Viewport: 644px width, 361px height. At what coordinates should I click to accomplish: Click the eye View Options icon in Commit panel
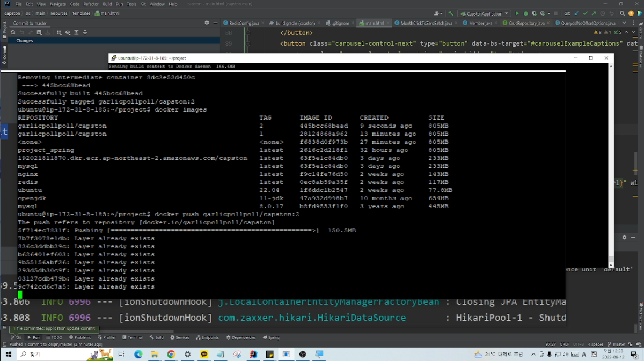(x=68, y=32)
